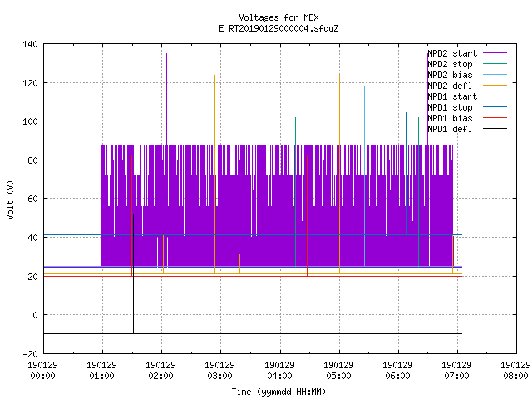The height and width of the screenshot is (399, 532).
Task: Click the 'NPD2 bias' legend label
Action: (450, 75)
